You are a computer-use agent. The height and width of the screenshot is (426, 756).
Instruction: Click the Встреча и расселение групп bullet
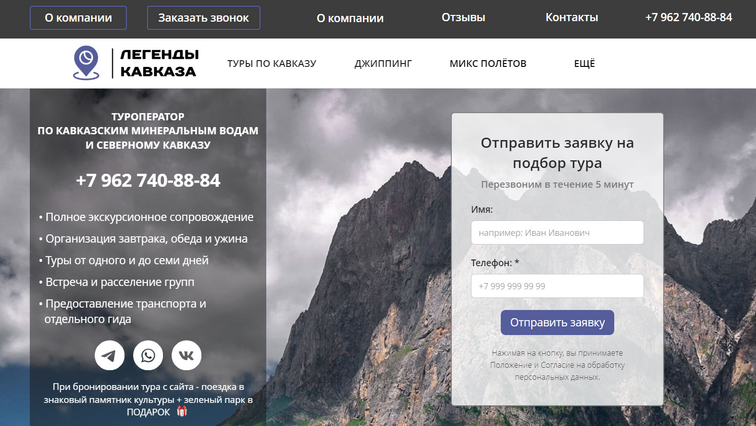click(x=117, y=282)
